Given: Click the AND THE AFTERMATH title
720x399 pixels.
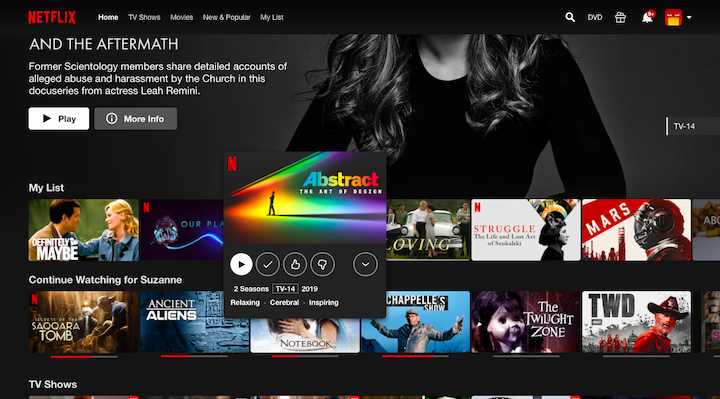Looking at the screenshot, I should coord(104,45).
